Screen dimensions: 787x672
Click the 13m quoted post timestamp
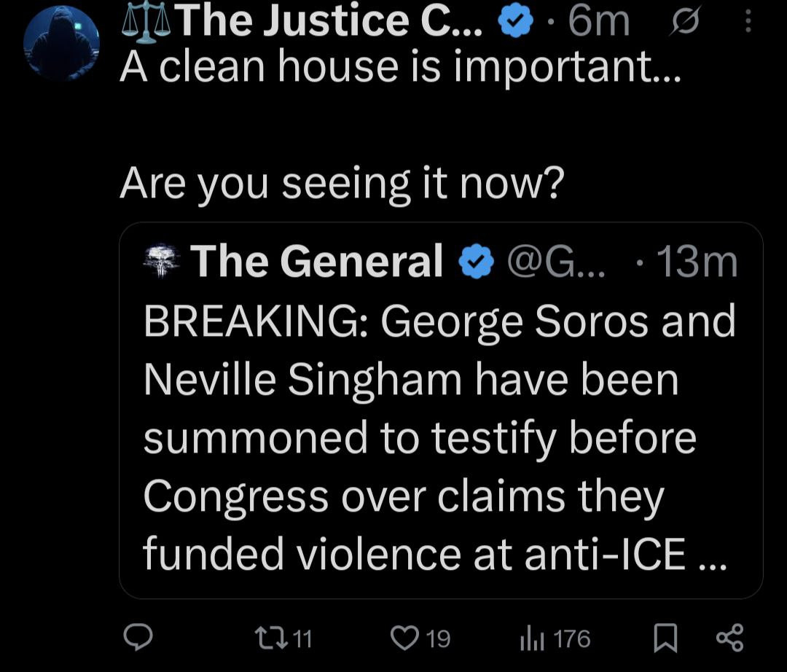pyautogui.click(x=696, y=262)
